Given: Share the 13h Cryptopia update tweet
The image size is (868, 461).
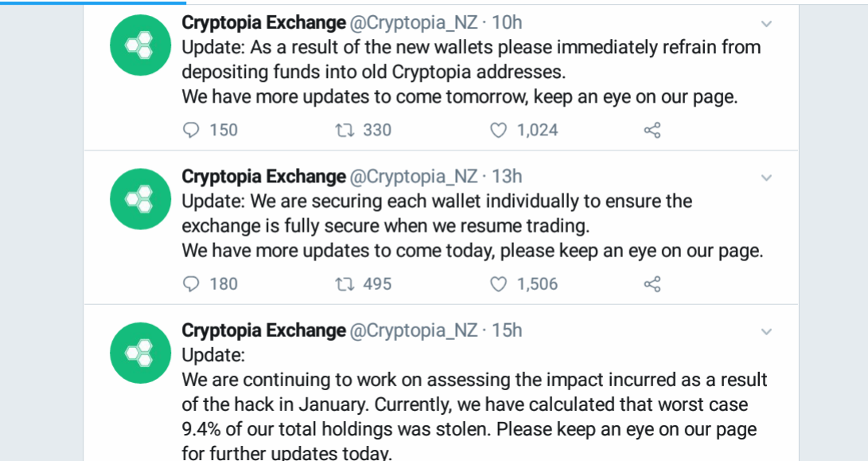Looking at the screenshot, I should coord(651,283).
